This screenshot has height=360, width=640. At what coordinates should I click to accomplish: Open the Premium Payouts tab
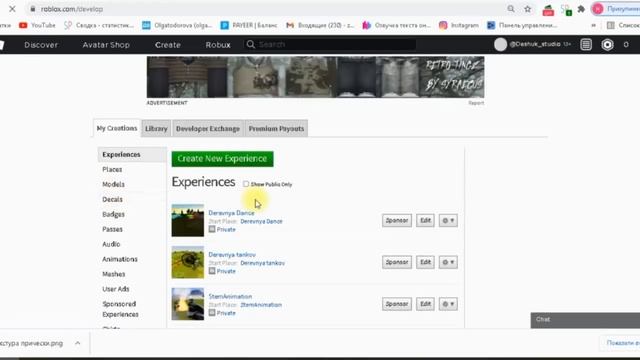276,129
